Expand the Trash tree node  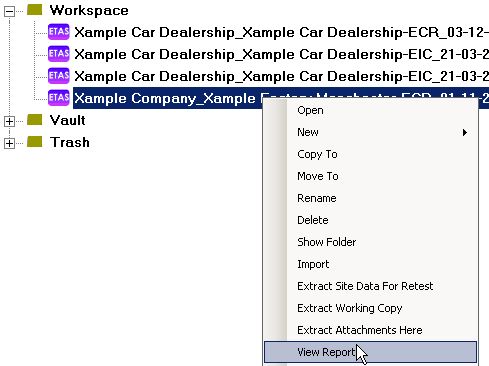pyautogui.click(x=9, y=143)
